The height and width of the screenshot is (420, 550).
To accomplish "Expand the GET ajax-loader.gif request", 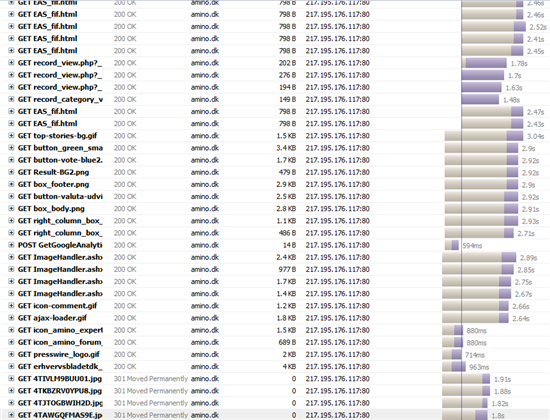I will tap(11, 318).
